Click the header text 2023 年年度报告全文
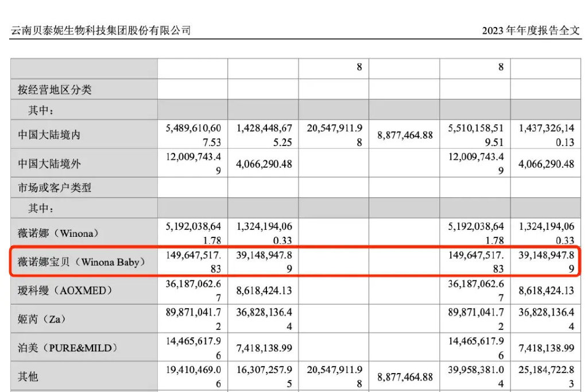The image size is (588, 392). pos(531,30)
